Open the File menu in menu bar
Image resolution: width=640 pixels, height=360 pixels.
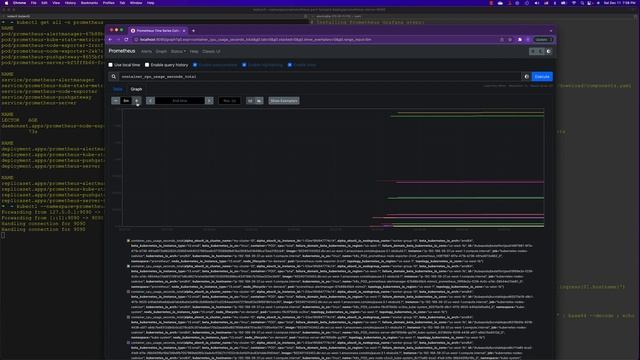click(x=33, y=3)
